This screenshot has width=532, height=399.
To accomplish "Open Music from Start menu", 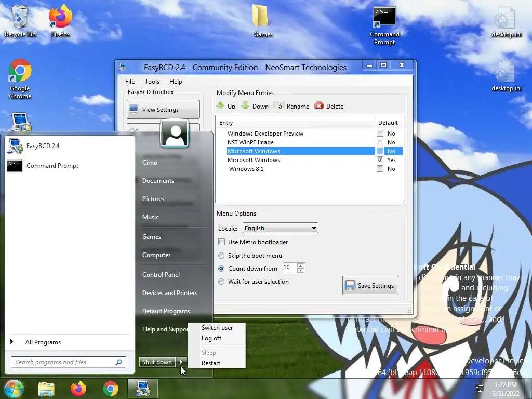I will click(x=151, y=217).
